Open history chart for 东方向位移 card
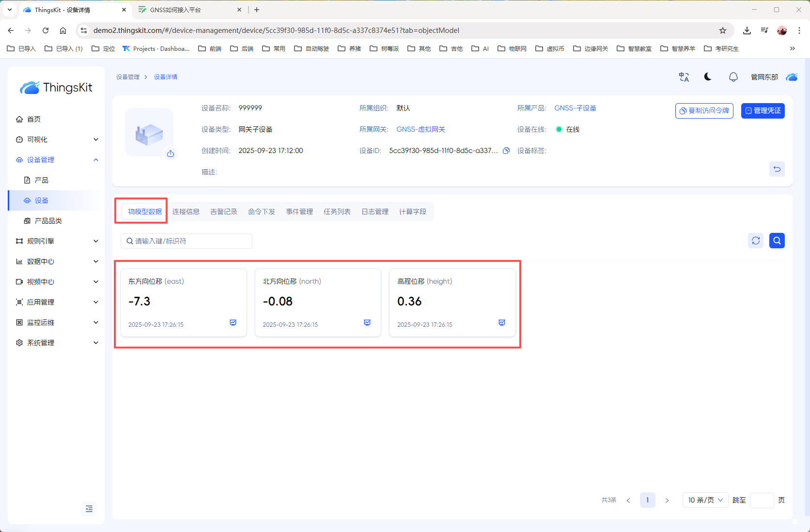This screenshot has width=810, height=532. point(233,323)
